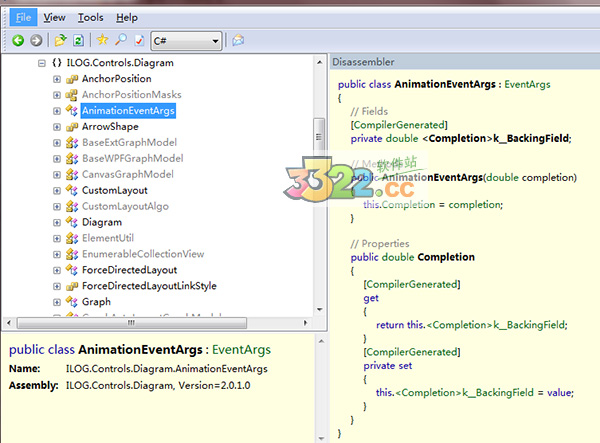The image size is (600, 443).
Task: Click the BaseExtGraphModel class icon
Action: 72,143
